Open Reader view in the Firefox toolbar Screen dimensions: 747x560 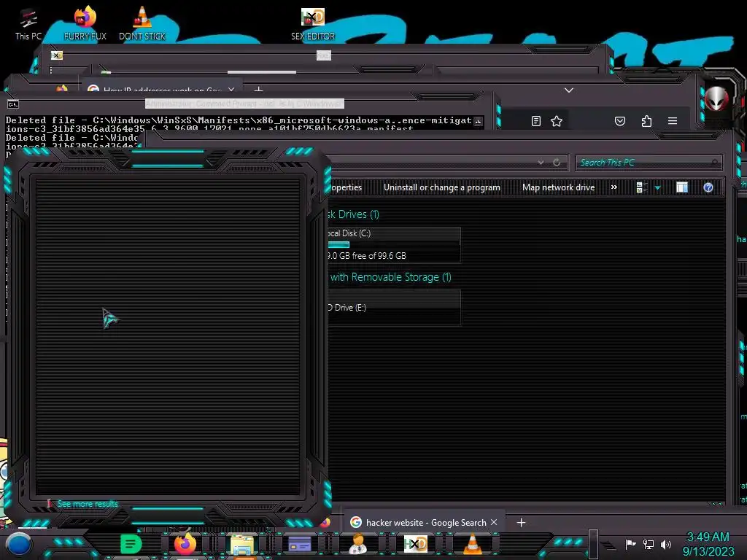click(x=536, y=121)
